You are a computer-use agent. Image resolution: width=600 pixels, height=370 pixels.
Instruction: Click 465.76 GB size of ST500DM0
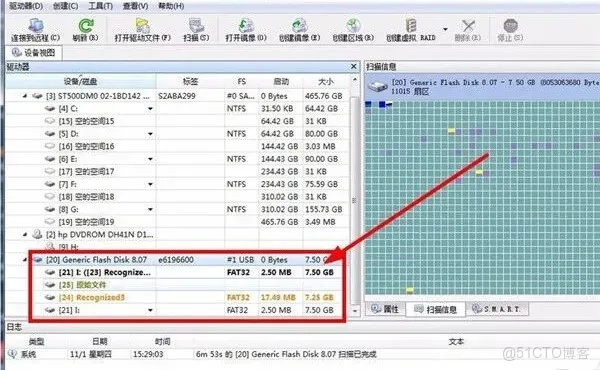(x=323, y=96)
